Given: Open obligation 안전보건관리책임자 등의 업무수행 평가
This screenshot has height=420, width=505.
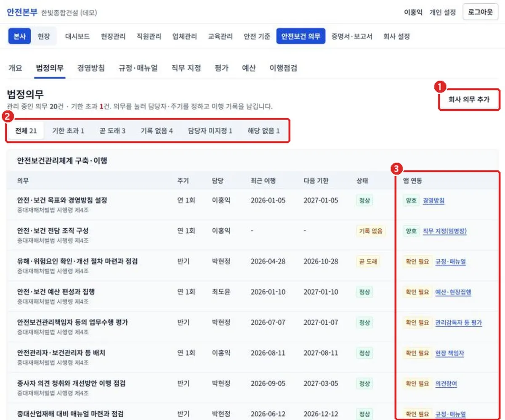Looking at the screenshot, I should pos(73,322).
